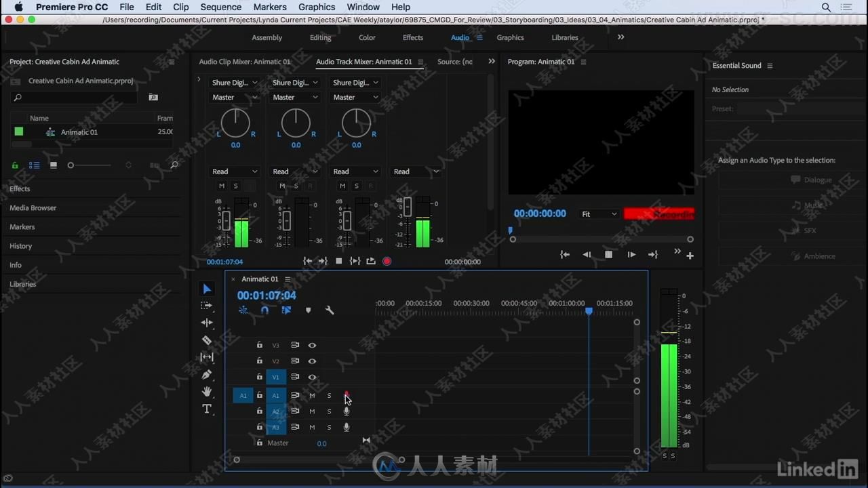Select the Slip tool
The height and width of the screenshot is (488, 868).
207,357
